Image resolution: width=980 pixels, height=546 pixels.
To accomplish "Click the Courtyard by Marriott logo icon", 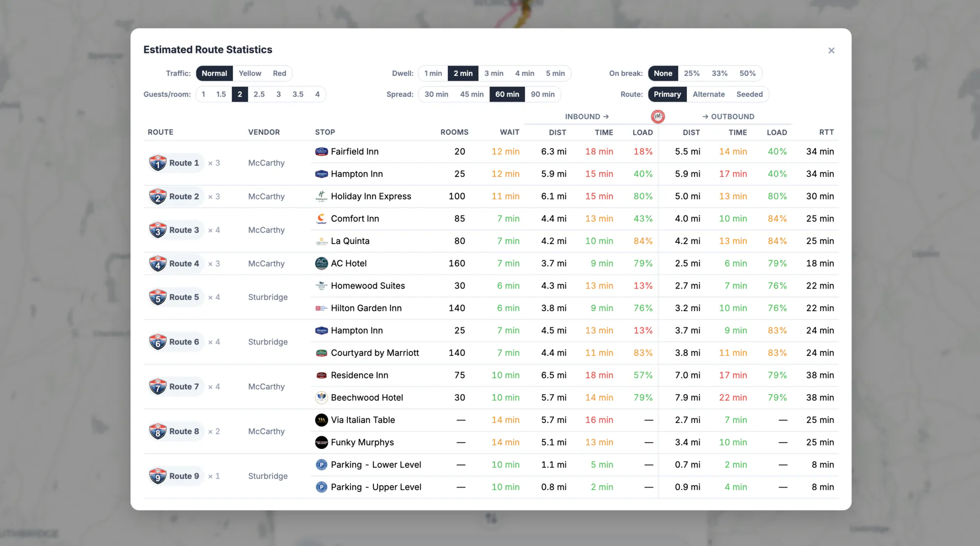I will [x=321, y=353].
